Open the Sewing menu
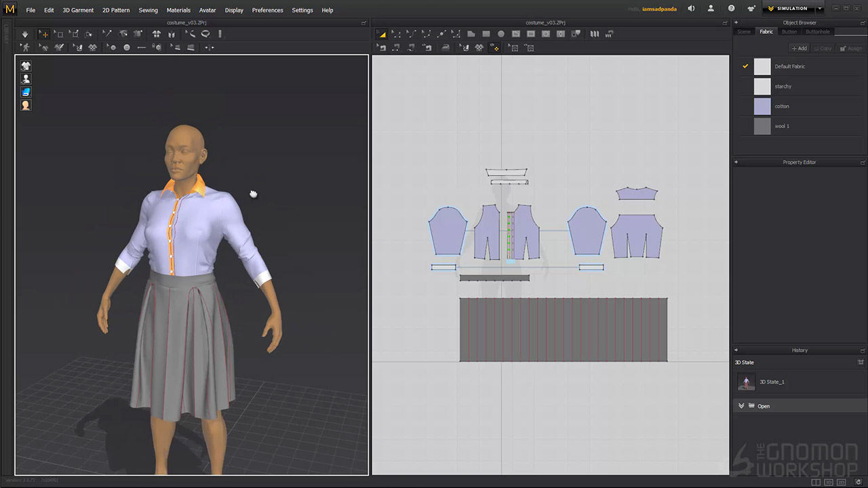The width and height of the screenshot is (868, 488). 148,10
